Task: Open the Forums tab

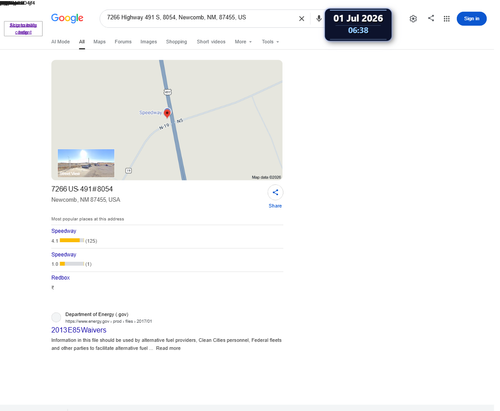Action: pyautogui.click(x=123, y=42)
